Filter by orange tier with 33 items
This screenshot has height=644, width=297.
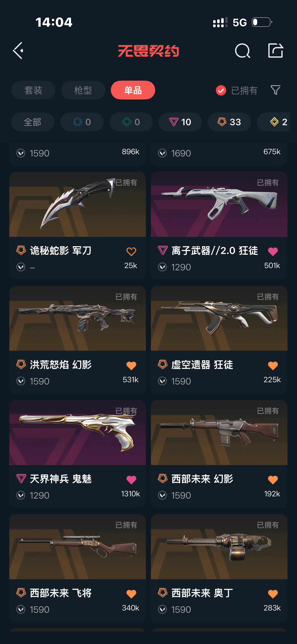pos(229,122)
